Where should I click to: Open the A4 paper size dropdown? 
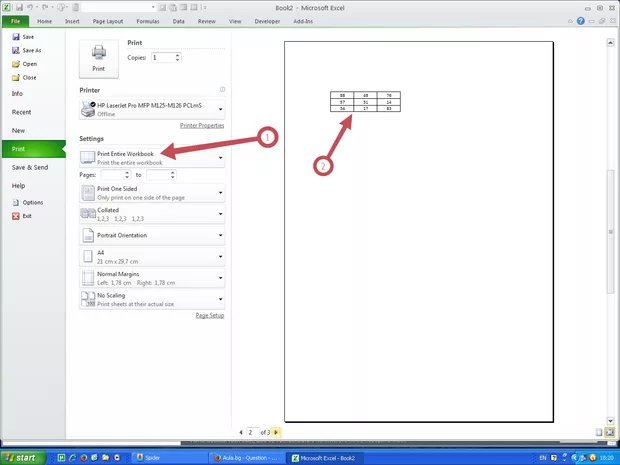[152, 257]
